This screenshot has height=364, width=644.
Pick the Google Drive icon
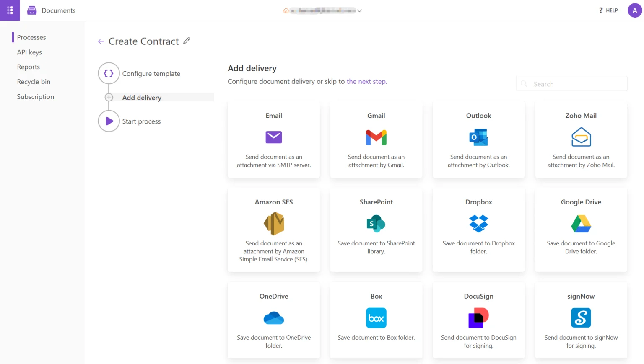click(x=581, y=223)
